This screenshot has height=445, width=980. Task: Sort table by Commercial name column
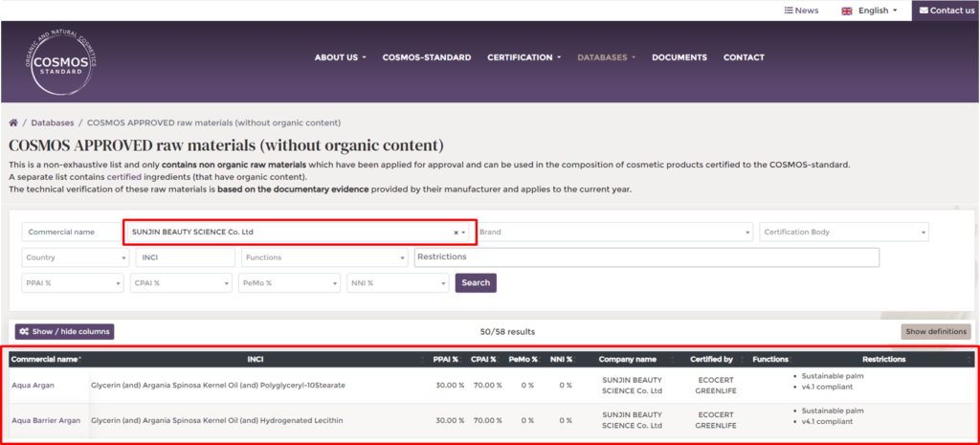click(45, 359)
